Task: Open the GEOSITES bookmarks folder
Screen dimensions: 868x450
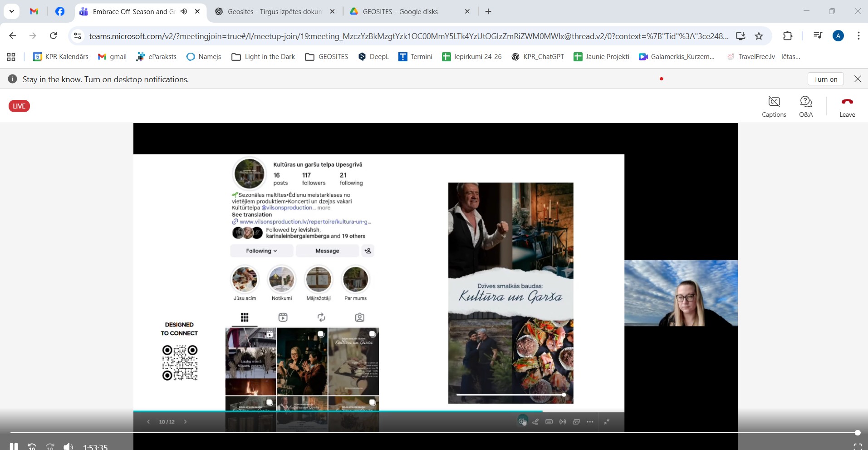Action: tap(327, 57)
